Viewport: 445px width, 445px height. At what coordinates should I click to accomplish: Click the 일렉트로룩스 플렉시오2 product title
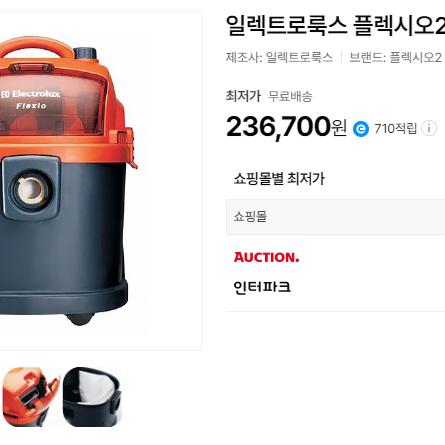[x=335, y=25]
